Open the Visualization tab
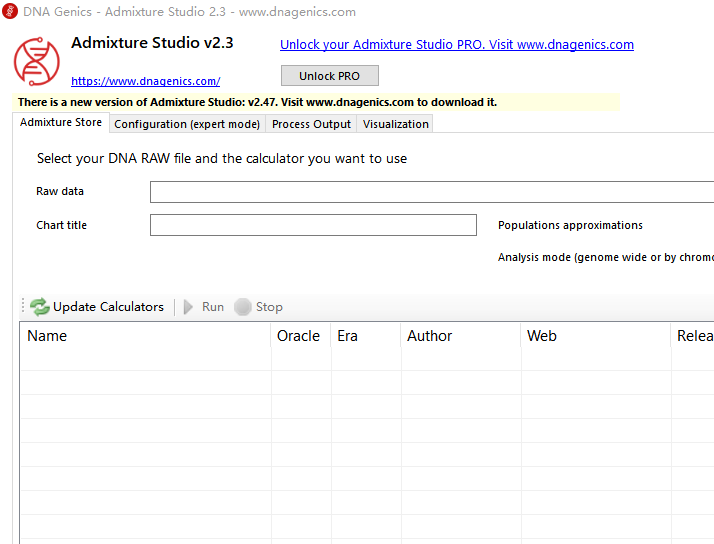The width and height of the screenshot is (714, 544). (396, 124)
